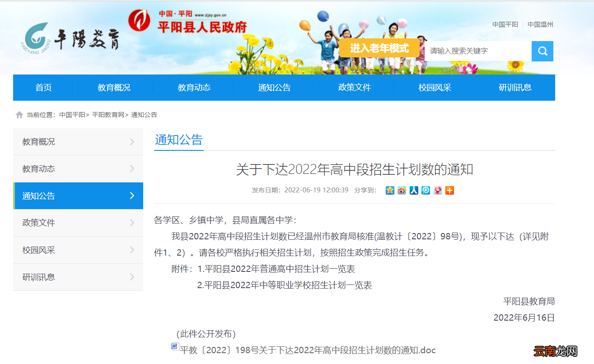Click the magnifying glass search icon
594x364 pixels.
[542, 51]
